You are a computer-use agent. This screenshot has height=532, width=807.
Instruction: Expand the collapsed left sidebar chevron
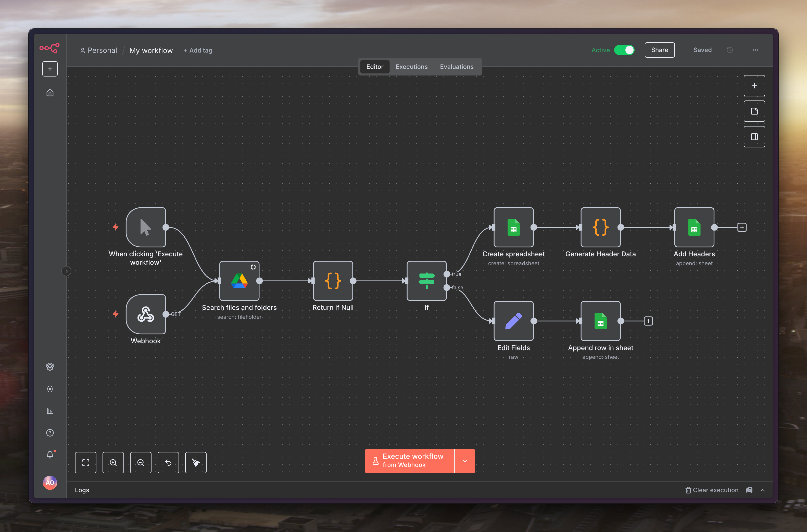coord(67,271)
